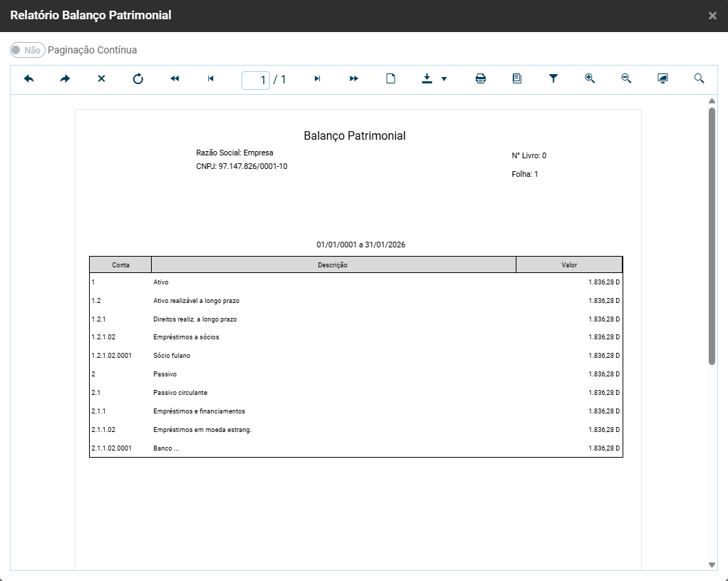Click the undo arrow icon
This screenshot has height=581, width=728.
click(x=28, y=78)
